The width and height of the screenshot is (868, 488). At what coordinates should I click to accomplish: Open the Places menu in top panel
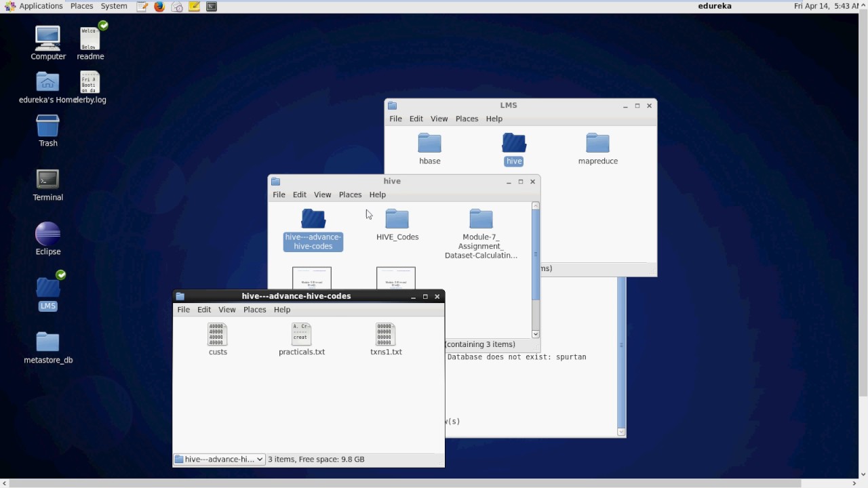pos(81,6)
